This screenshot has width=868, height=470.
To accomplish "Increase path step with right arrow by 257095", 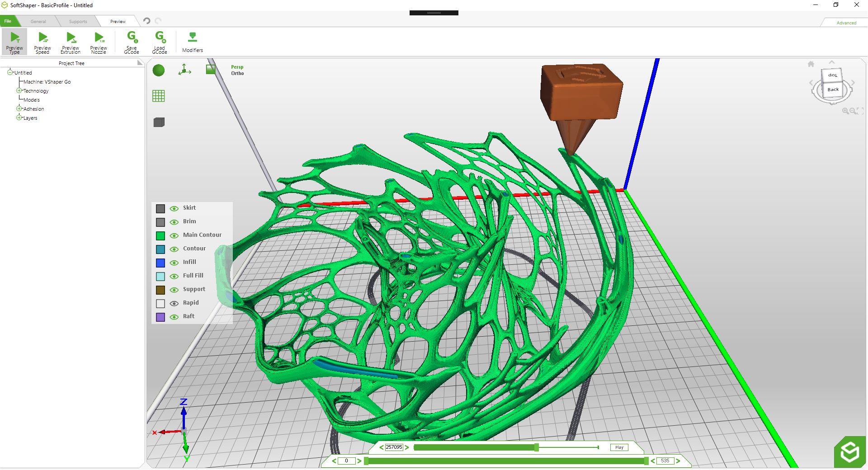I will coord(407,447).
